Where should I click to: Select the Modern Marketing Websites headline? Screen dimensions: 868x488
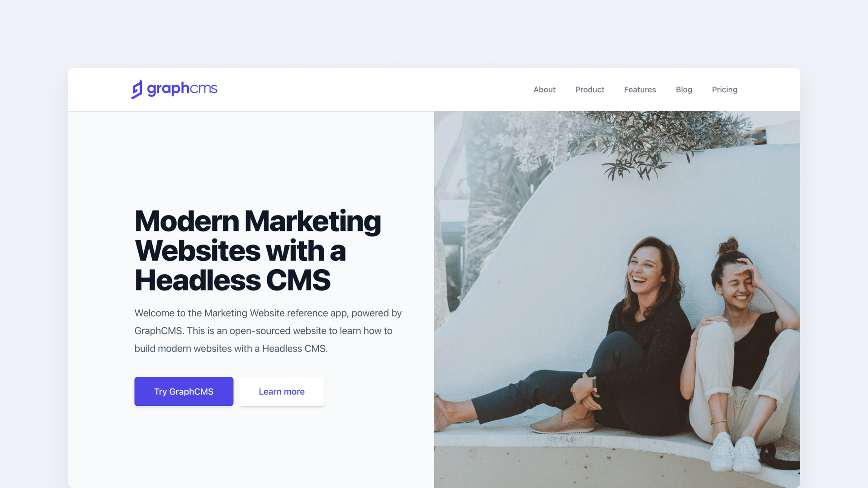258,250
